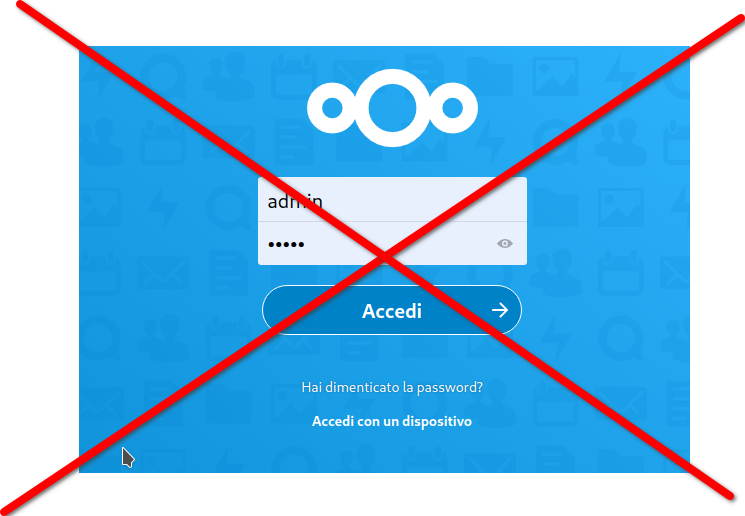The image size is (745, 516).
Task: Toggle password visibility with the eye icon
Action: [505, 244]
